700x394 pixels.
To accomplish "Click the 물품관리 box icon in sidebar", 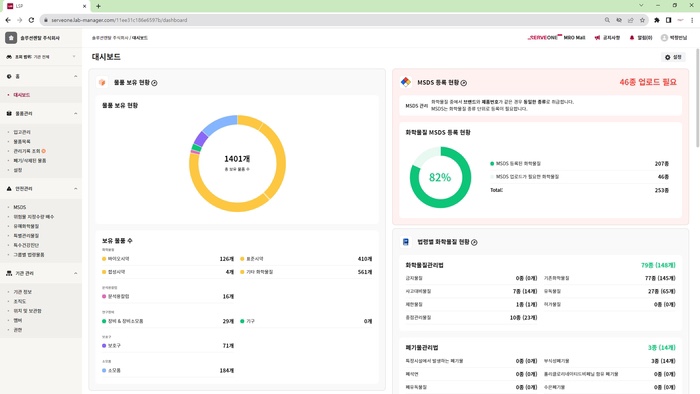I will (9, 114).
